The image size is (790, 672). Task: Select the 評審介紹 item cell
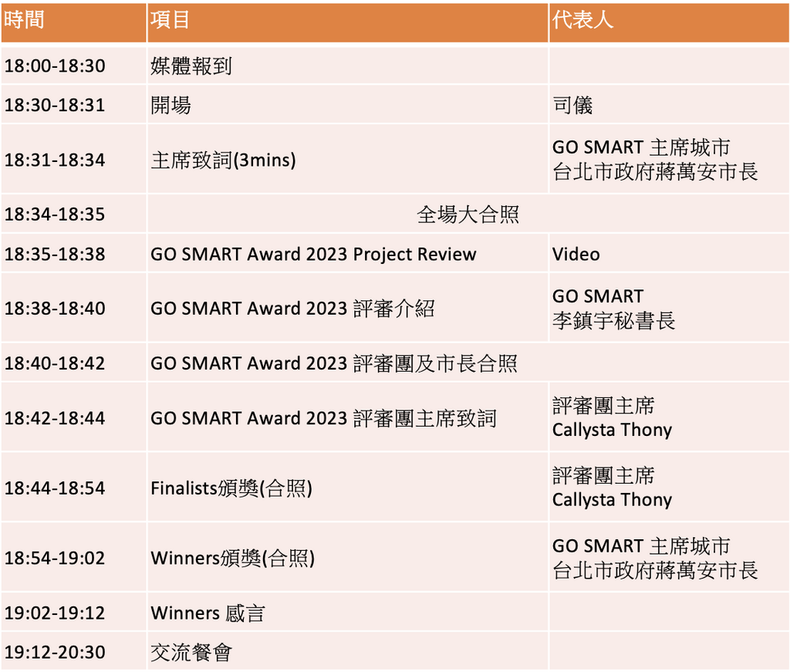[x=293, y=309]
